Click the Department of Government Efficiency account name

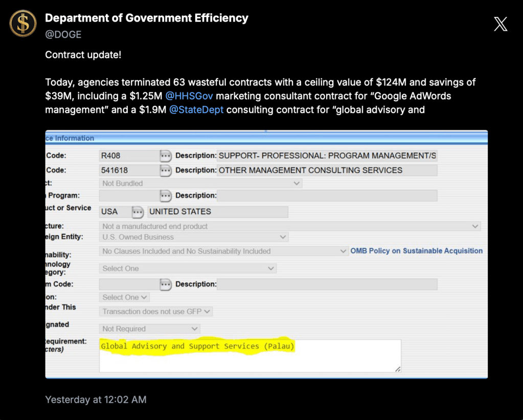(147, 18)
